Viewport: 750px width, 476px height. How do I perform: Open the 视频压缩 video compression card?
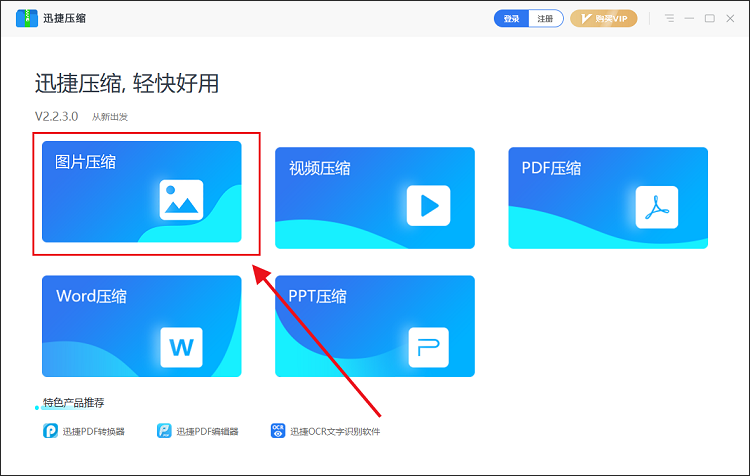(x=375, y=198)
